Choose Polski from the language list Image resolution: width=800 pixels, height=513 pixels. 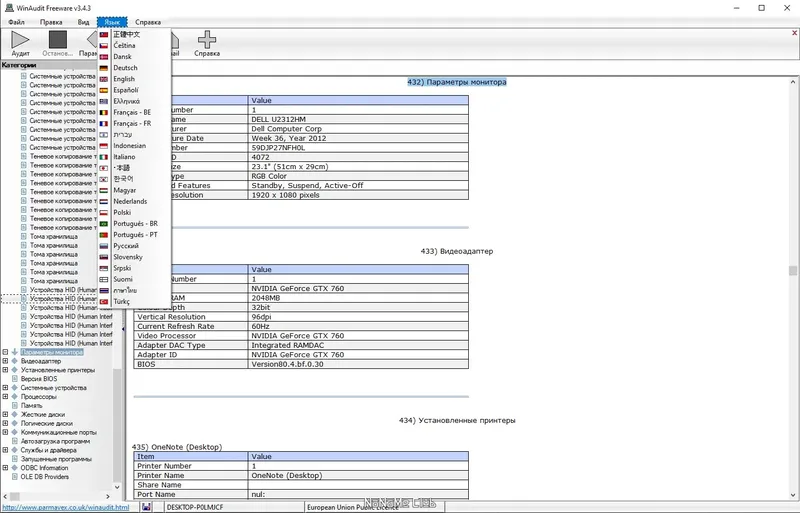tap(122, 212)
